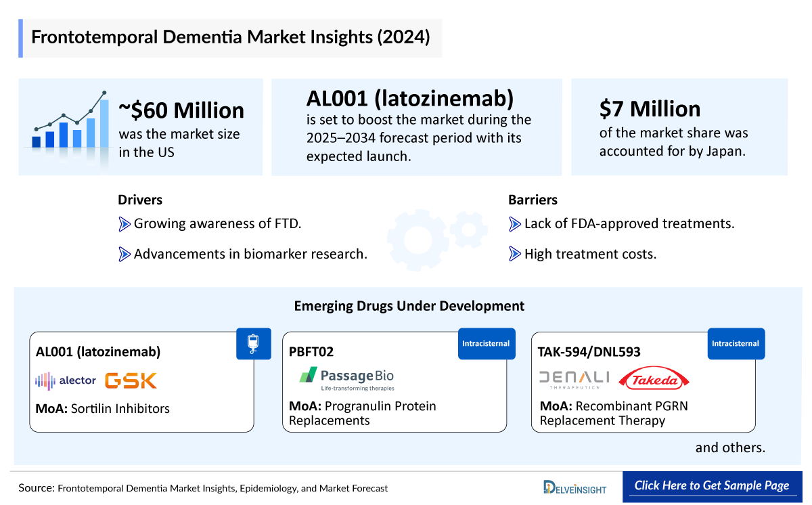This screenshot has width=812, height=505.
Task: Expand the arrow next to Lack of FDA-approved treatments
Action: point(514,223)
